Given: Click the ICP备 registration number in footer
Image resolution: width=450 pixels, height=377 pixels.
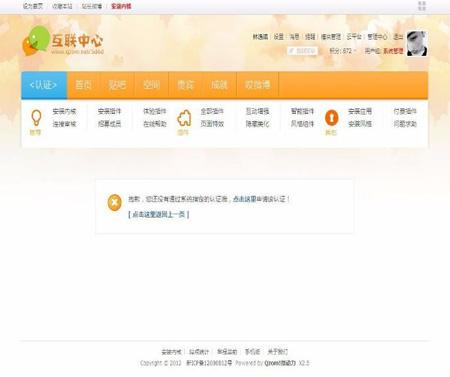Looking at the screenshot, I should pos(209,363).
